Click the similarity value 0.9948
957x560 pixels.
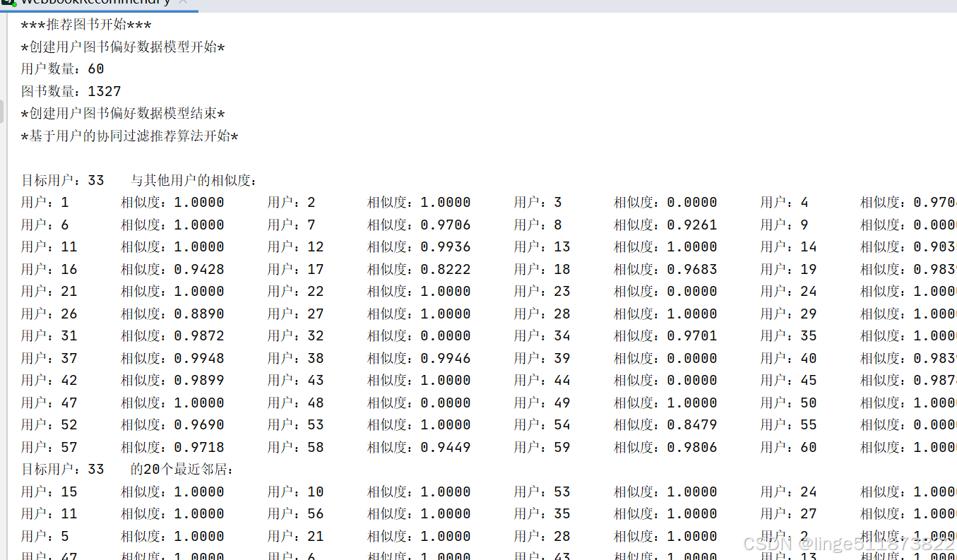199,359
